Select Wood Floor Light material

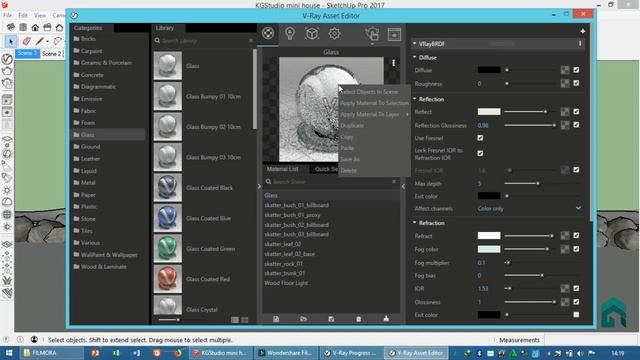click(x=286, y=283)
